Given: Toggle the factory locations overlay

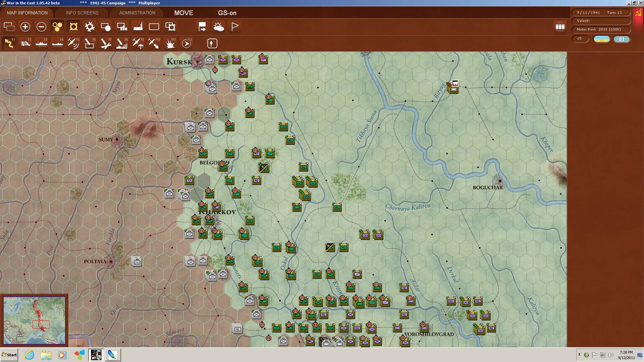Looking at the screenshot, I should (138, 27).
